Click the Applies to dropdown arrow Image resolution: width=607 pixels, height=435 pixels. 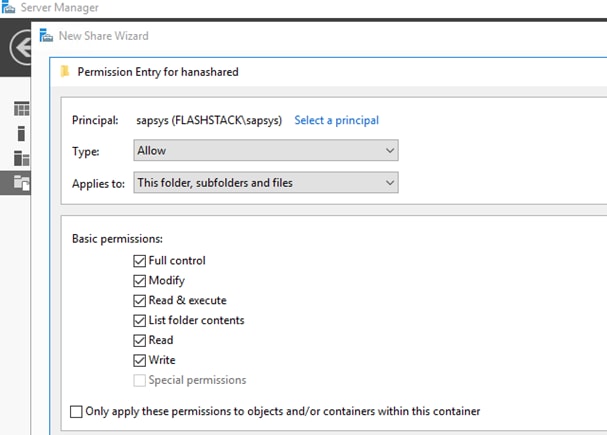click(390, 182)
